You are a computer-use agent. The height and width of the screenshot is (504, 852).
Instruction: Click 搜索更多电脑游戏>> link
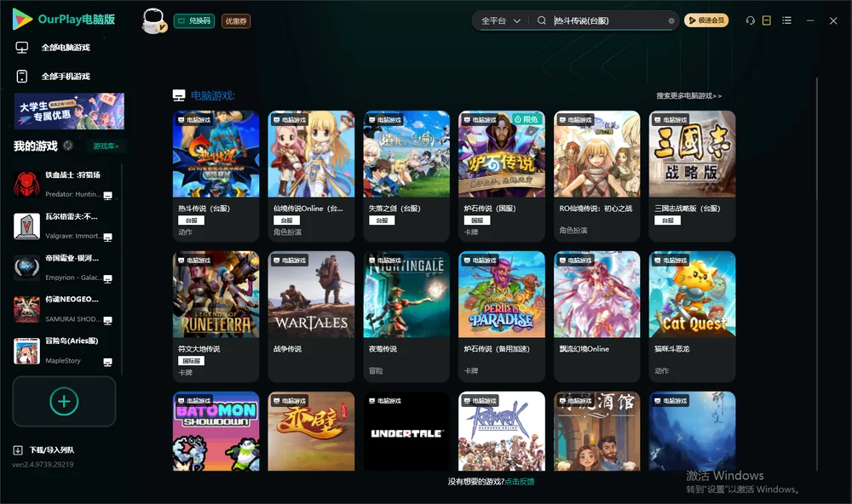click(x=689, y=96)
